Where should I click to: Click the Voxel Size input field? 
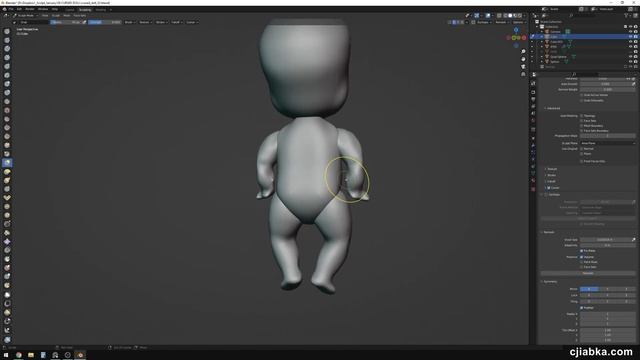(x=605, y=240)
